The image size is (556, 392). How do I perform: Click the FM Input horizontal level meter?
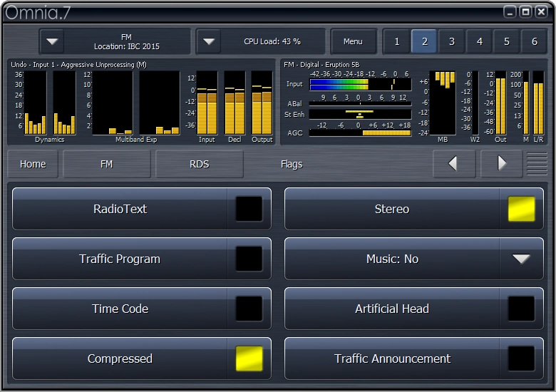pos(360,84)
